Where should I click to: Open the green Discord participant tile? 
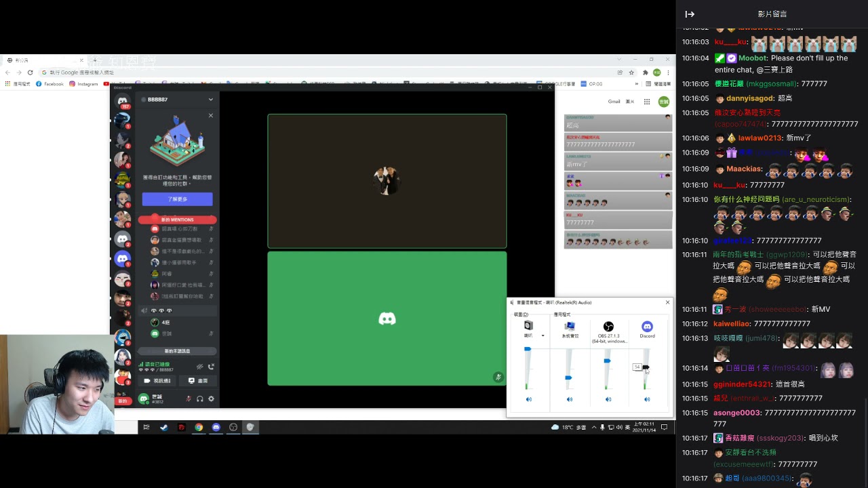(387, 319)
